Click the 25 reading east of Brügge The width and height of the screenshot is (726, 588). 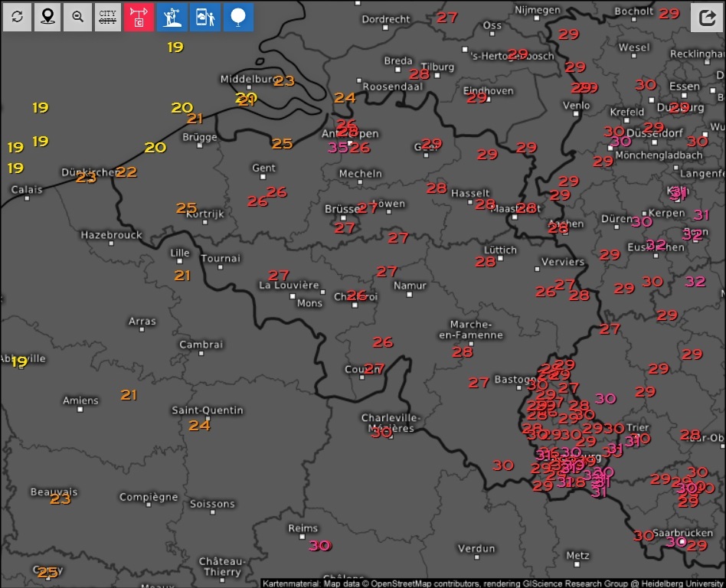pyautogui.click(x=282, y=143)
